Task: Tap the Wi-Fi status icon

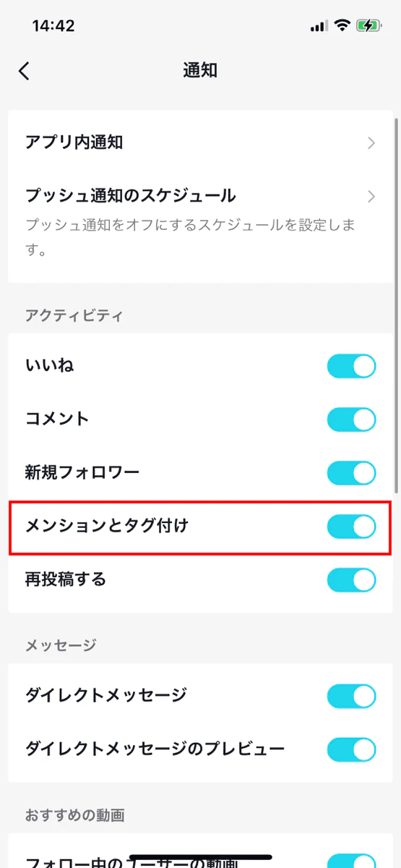Action: click(x=342, y=26)
